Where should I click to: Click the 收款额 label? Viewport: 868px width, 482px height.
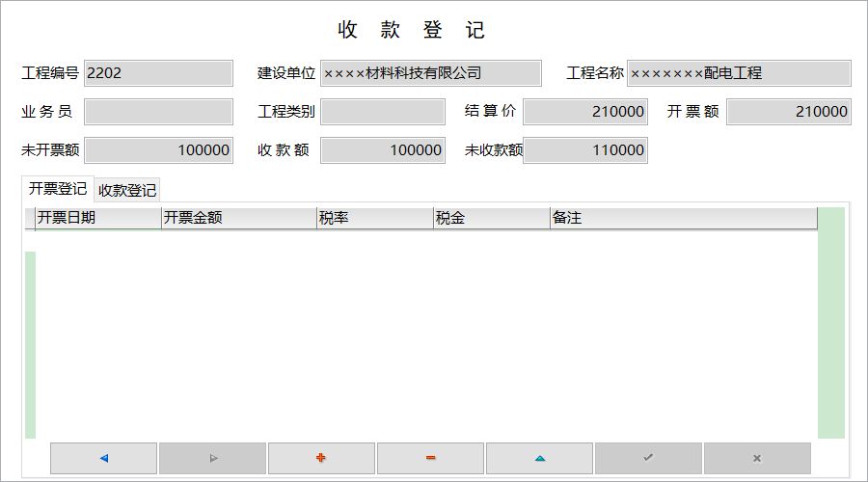pos(284,150)
